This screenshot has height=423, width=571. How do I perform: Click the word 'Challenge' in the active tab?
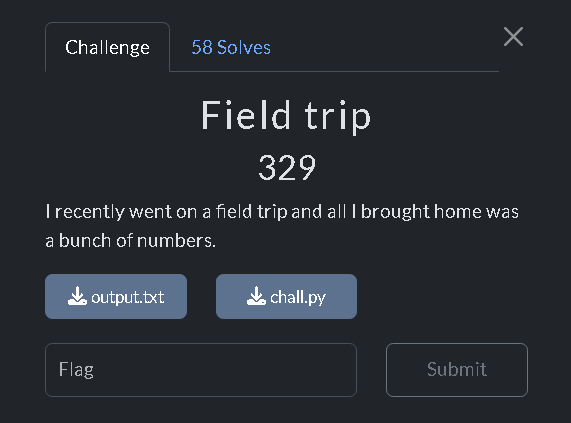pos(107,48)
